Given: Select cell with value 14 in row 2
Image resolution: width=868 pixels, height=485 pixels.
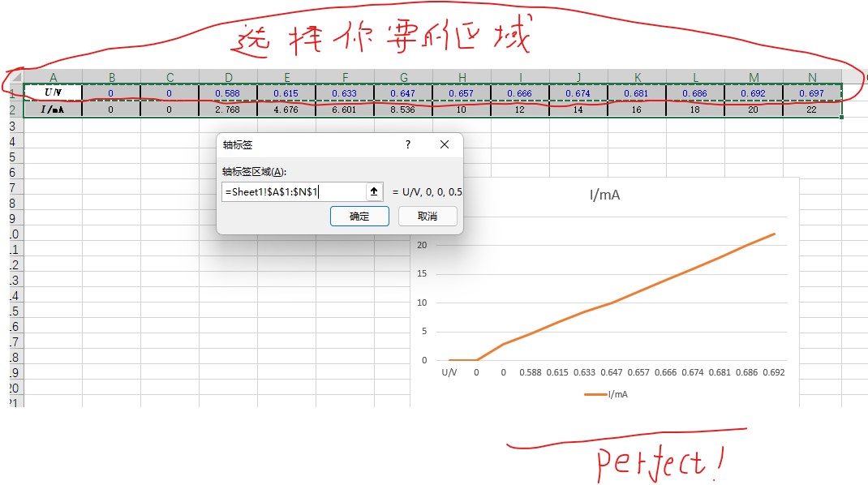Looking at the screenshot, I should [x=578, y=109].
